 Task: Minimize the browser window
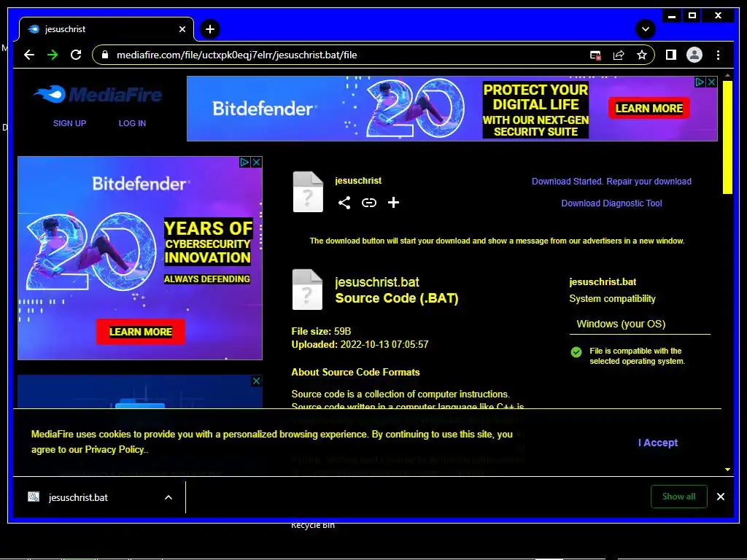click(x=672, y=16)
